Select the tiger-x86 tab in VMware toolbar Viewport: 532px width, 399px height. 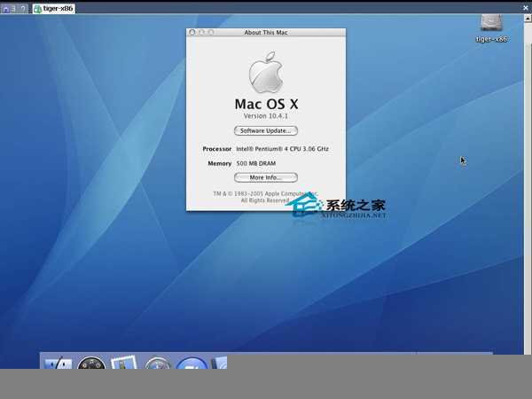(54, 9)
